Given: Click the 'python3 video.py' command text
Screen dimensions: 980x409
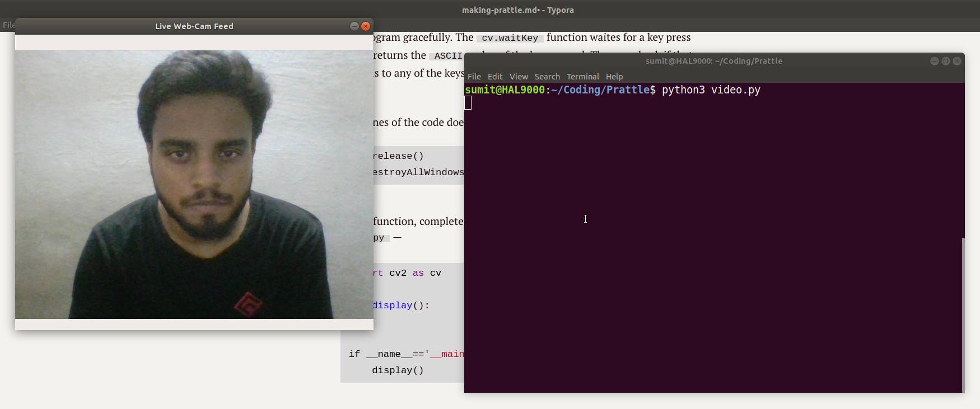Looking at the screenshot, I should click(x=711, y=90).
